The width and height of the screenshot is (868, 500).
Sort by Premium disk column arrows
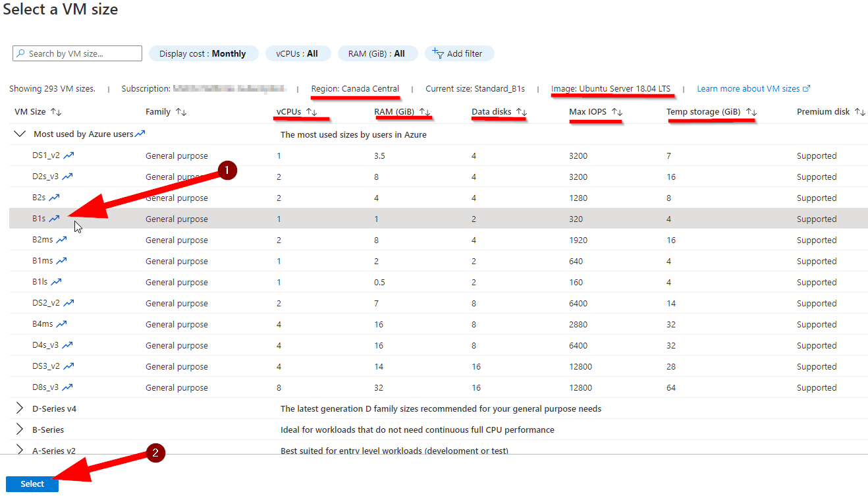click(860, 112)
